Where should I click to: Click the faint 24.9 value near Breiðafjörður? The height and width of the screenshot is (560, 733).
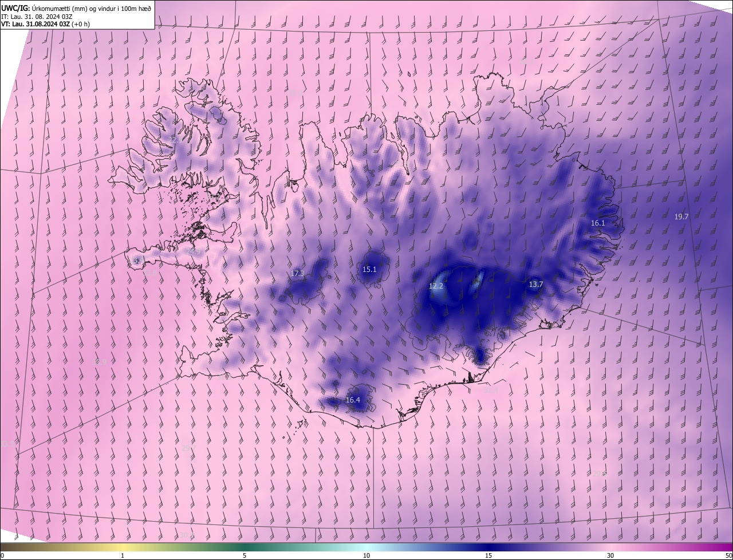tap(194, 251)
